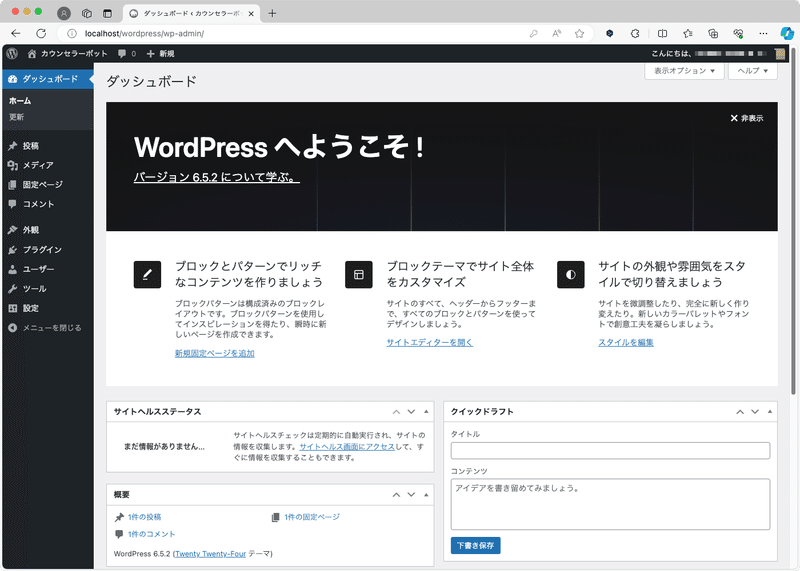Move 概要 panel up
800x571 pixels.
point(396,495)
